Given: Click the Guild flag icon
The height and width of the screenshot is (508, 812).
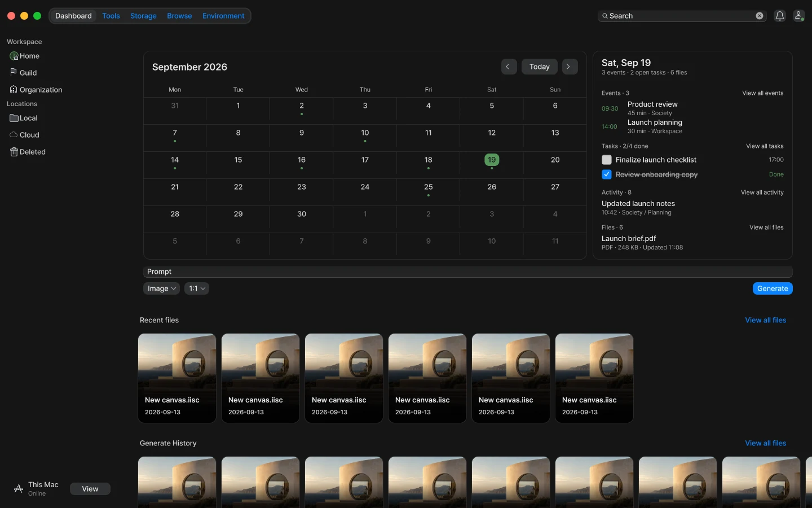Looking at the screenshot, I should click(14, 72).
